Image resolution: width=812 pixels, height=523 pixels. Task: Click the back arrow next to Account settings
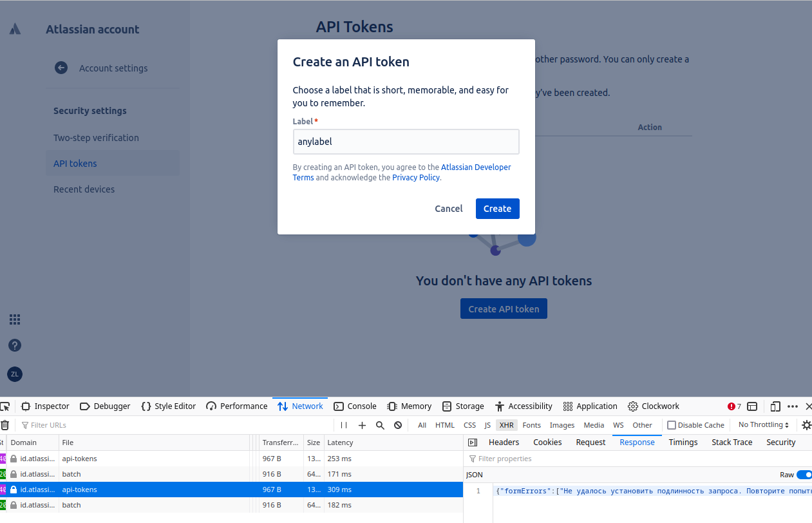tap(61, 68)
